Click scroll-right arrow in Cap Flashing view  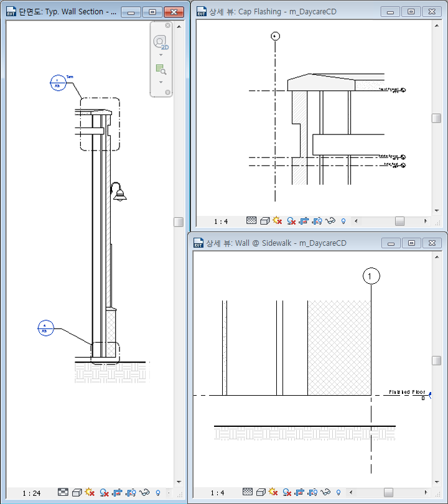coord(426,221)
